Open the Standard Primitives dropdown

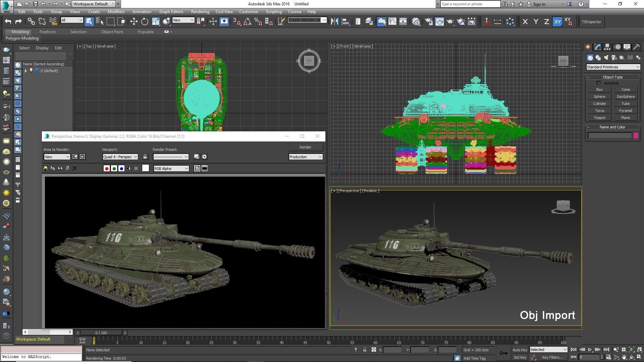(613, 67)
